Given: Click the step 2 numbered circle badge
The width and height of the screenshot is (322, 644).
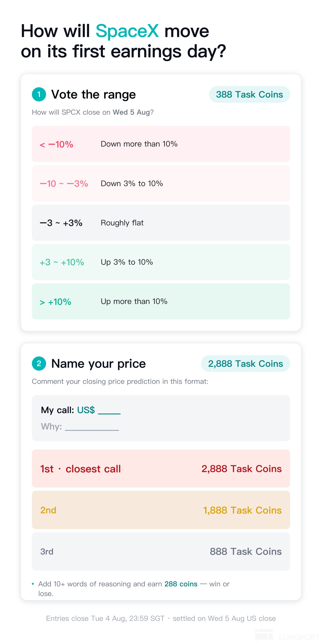Looking at the screenshot, I should [39, 363].
